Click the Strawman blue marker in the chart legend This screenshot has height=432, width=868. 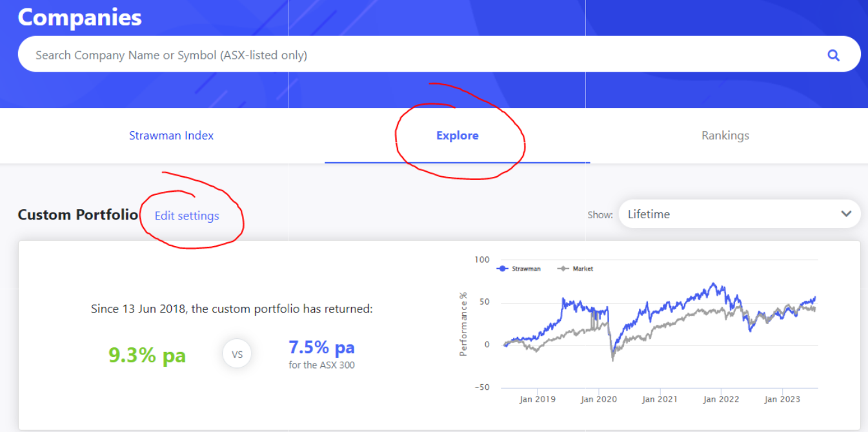[502, 268]
